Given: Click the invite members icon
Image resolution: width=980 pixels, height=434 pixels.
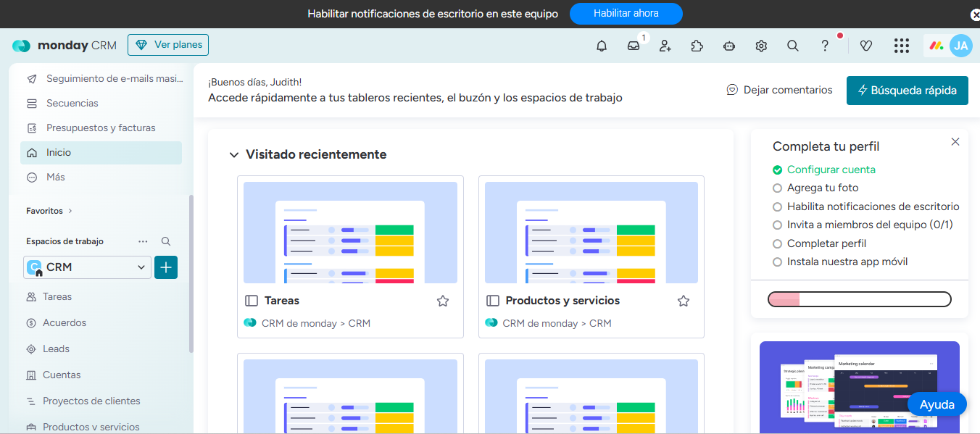Looking at the screenshot, I should click(x=665, y=46).
